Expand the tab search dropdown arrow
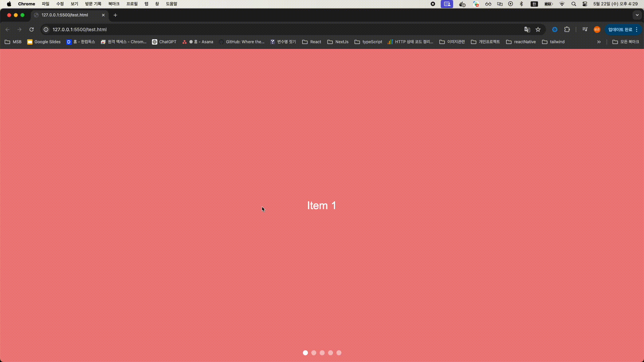644x362 pixels. [637, 15]
